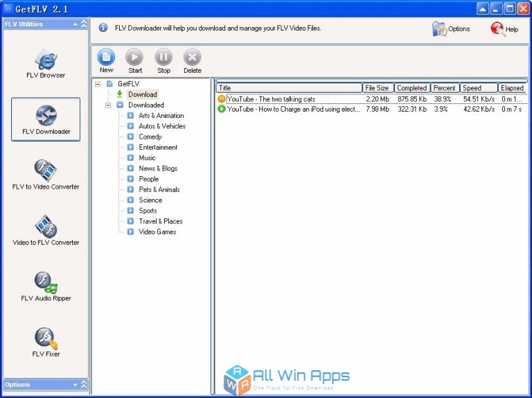Start the selected download
This screenshot has width=532, height=398.
[x=134, y=61]
